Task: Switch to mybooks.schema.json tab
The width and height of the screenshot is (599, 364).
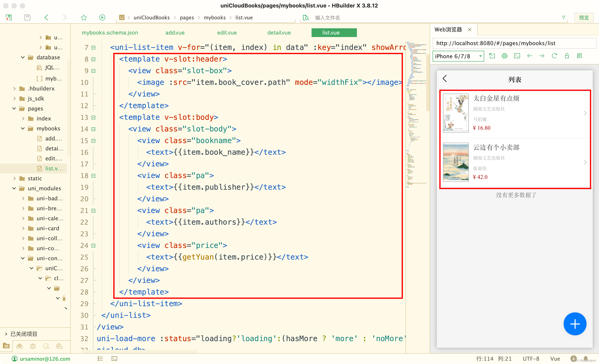Action: pos(110,33)
